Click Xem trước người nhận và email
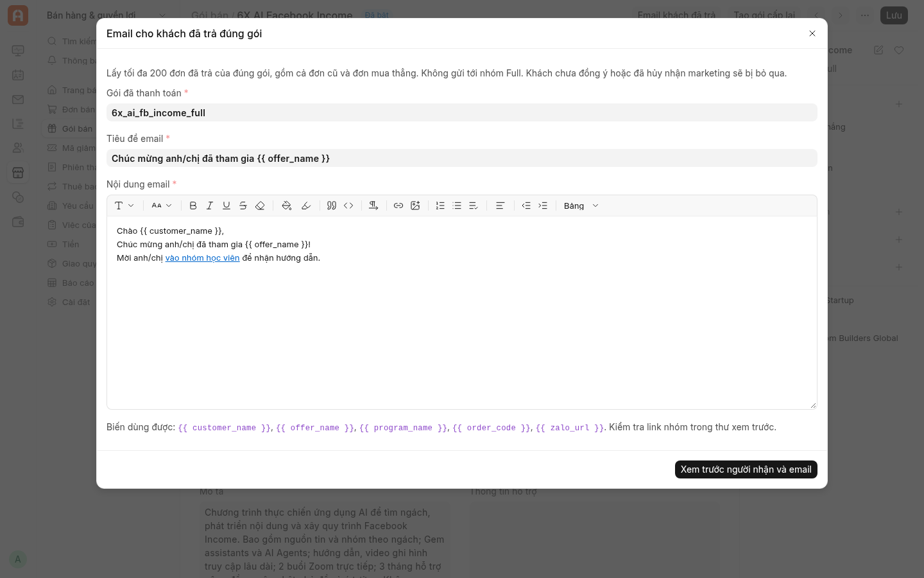The width and height of the screenshot is (924, 578). pyautogui.click(x=746, y=469)
